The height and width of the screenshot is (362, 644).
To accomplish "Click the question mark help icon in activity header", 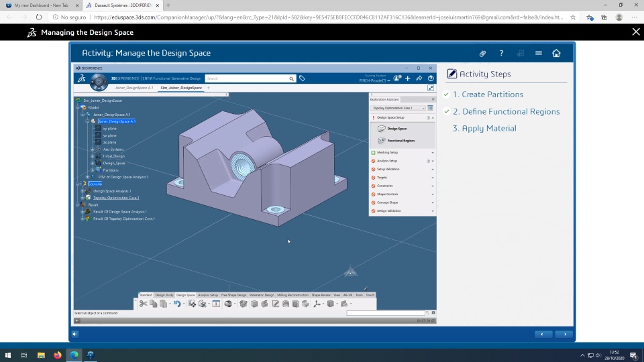I will (501, 54).
